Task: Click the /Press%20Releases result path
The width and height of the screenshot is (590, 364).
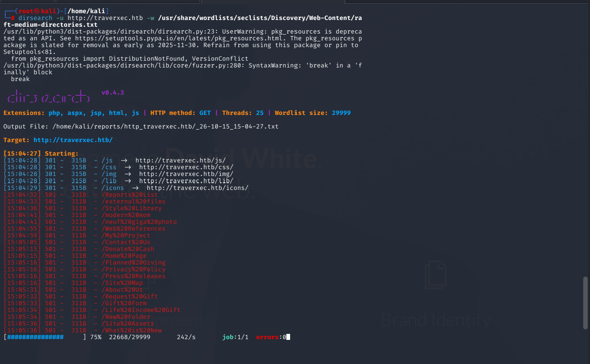Action: click(x=134, y=276)
